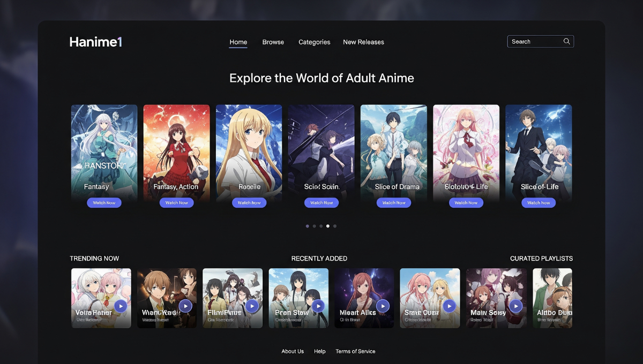
Task: Focus the Search input field
Action: coord(534,42)
